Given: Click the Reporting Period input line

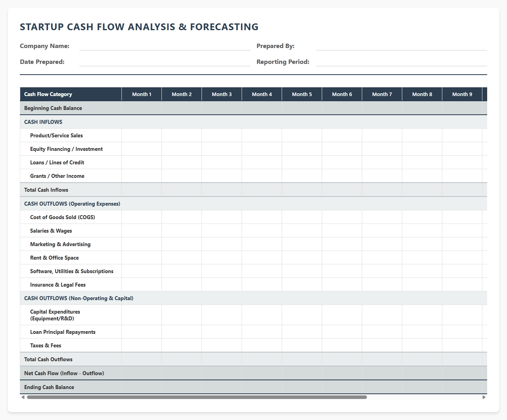Looking at the screenshot, I should click(x=401, y=62).
